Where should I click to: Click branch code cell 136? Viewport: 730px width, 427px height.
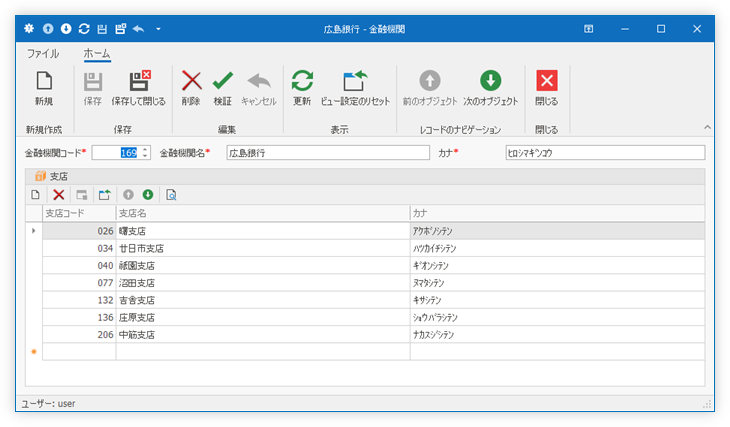tap(79, 317)
